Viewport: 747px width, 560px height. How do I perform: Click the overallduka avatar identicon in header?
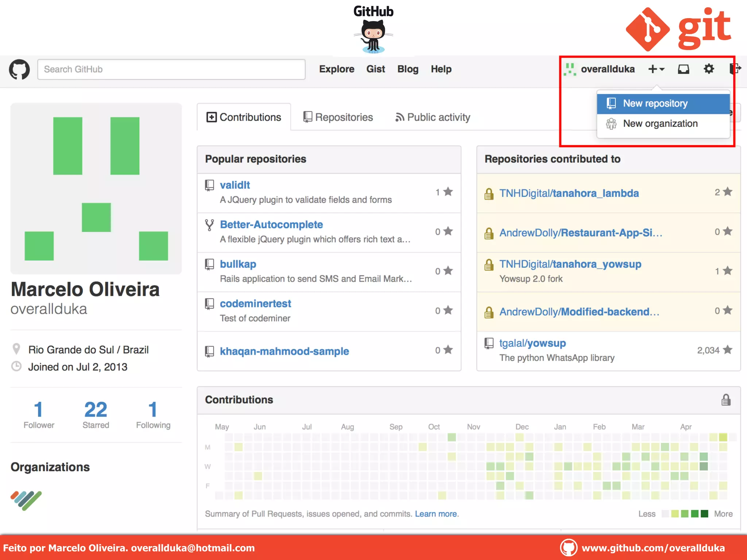pos(570,69)
